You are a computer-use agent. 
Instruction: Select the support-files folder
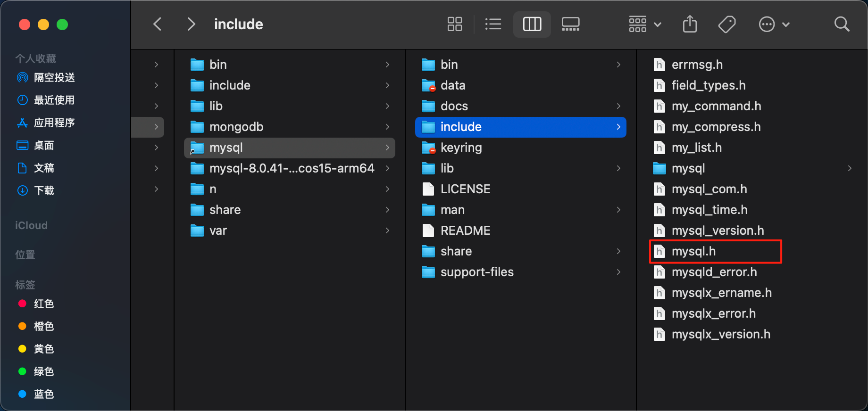pyautogui.click(x=476, y=272)
